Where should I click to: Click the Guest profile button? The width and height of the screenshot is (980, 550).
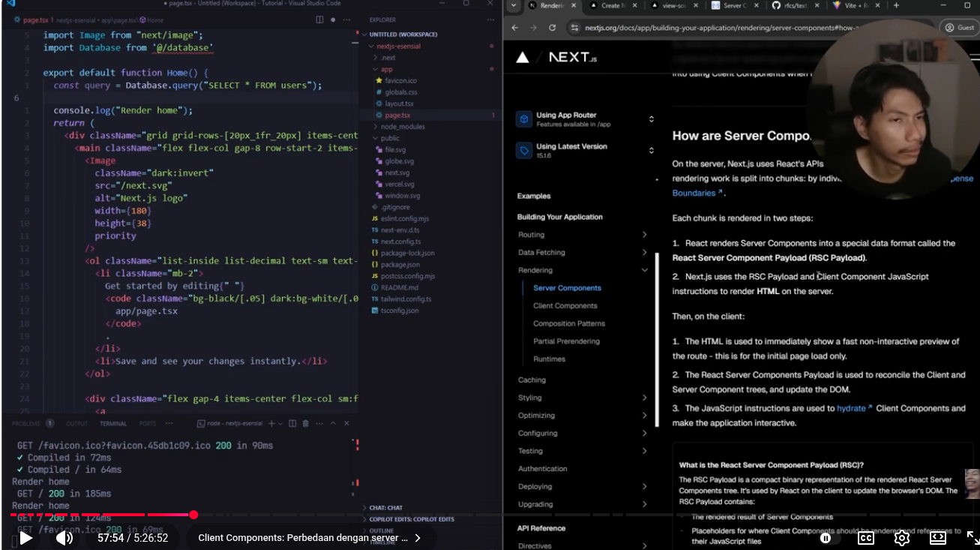tap(959, 28)
